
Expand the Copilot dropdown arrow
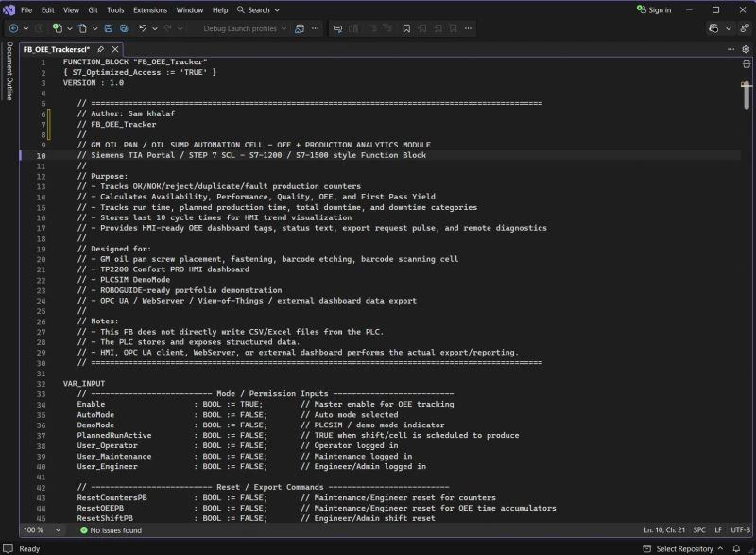[x=729, y=28]
